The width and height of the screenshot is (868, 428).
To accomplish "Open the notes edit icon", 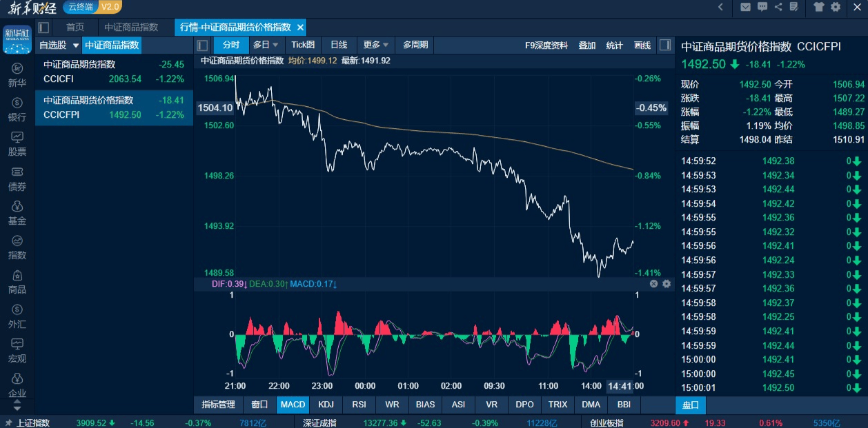I will (x=794, y=7).
